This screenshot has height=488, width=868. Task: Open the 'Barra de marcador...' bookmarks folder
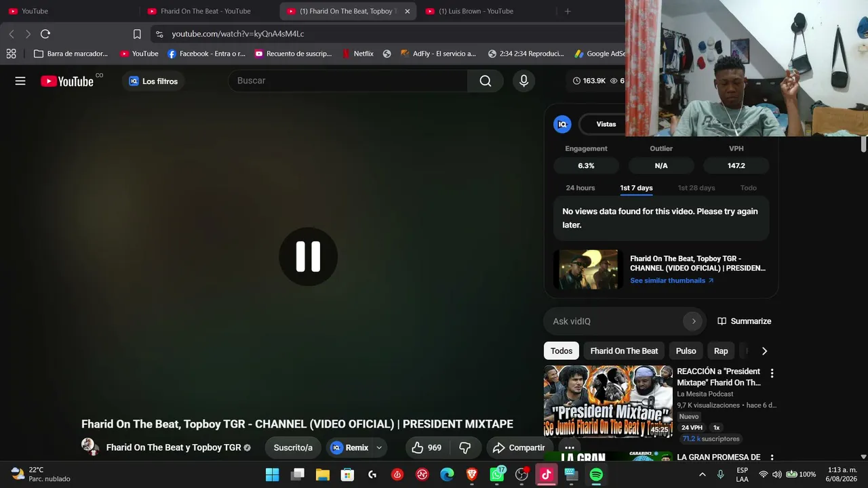[x=71, y=54]
